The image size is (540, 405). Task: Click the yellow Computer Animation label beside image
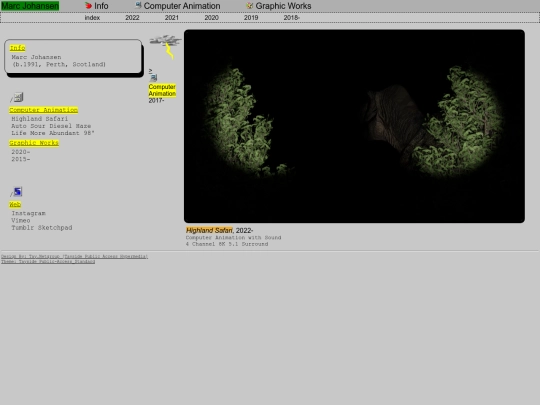point(162,90)
